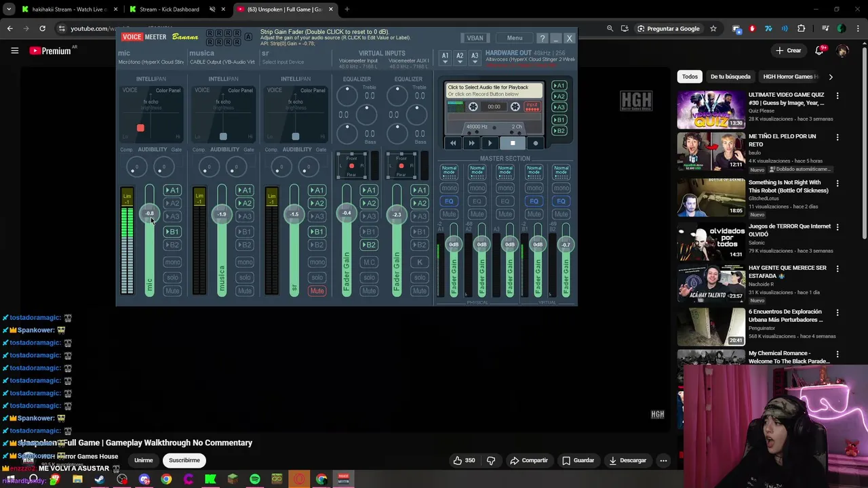
Task: Choose input device for sr strip
Action: (x=283, y=62)
